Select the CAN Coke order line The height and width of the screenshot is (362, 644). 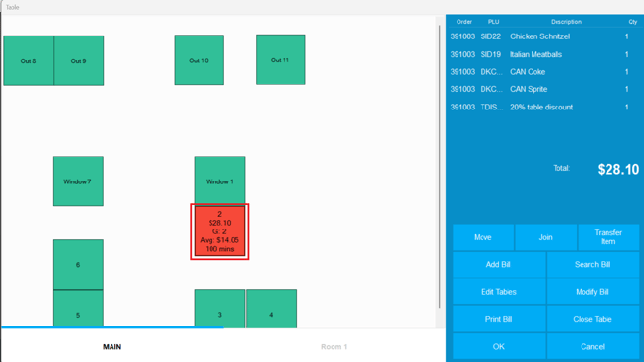point(544,72)
